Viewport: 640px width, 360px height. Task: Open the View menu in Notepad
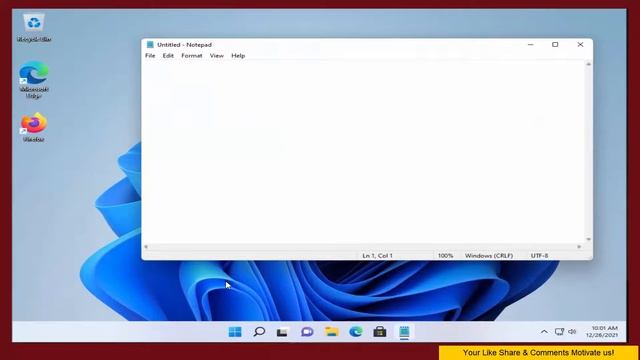(x=217, y=56)
